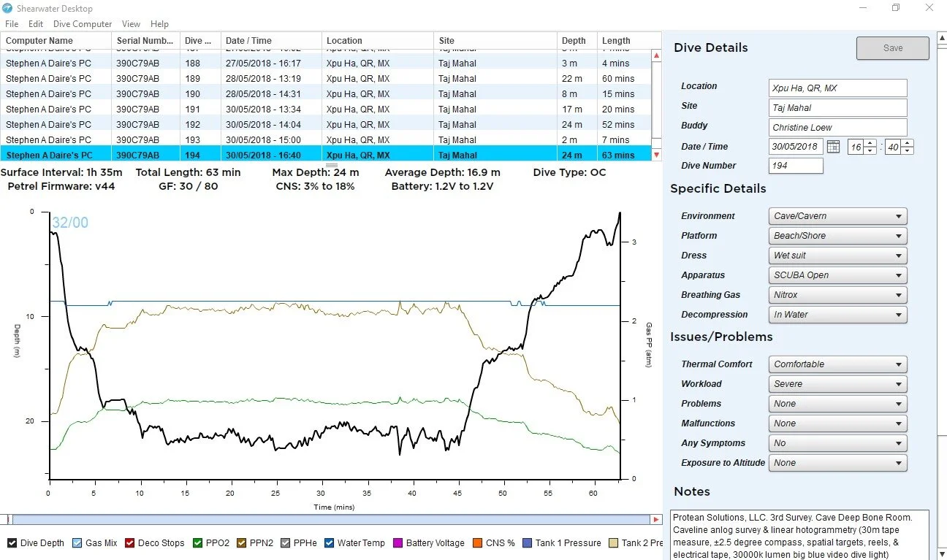947x560 pixels.
Task: Open the Platform dropdown
Action: click(x=837, y=236)
